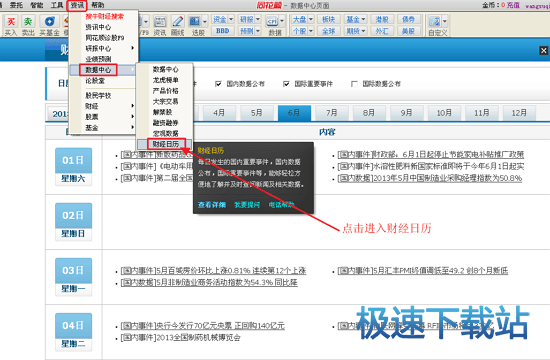Click the 外汇 forex toolbar button
Image resolution: width=550 pixels, height=360 pixels.
pos(382,31)
